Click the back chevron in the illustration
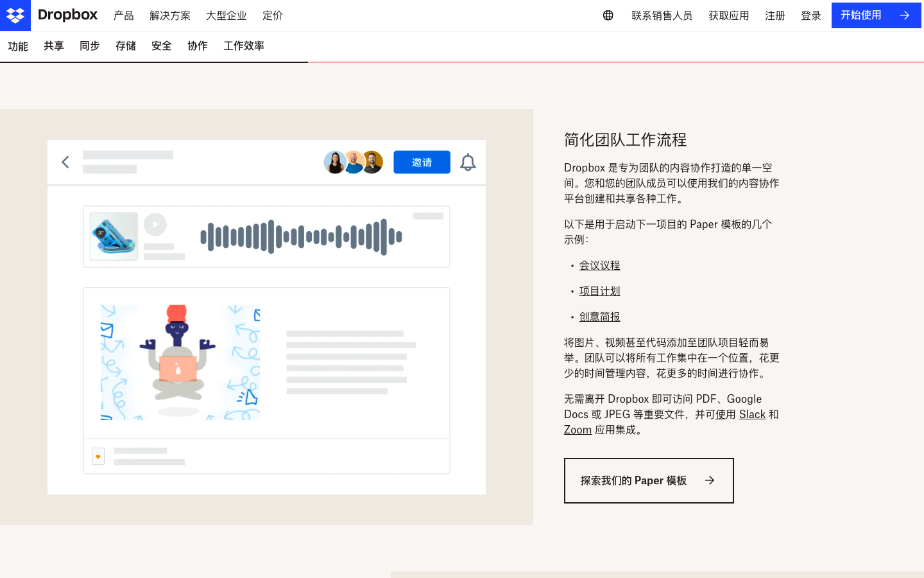This screenshot has height=578, width=924. (65, 162)
